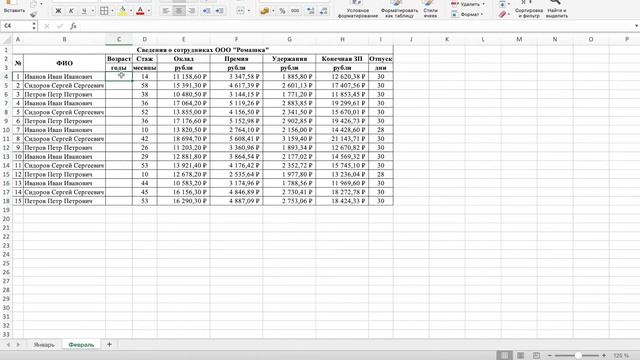Decrease the cell indent
This screenshot has width=640, height=360.
point(207,11)
